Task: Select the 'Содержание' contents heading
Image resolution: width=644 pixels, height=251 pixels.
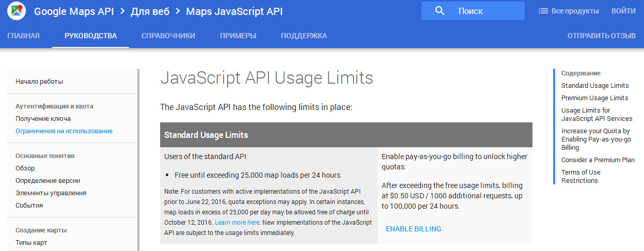Action: click(x=581, y=73)
